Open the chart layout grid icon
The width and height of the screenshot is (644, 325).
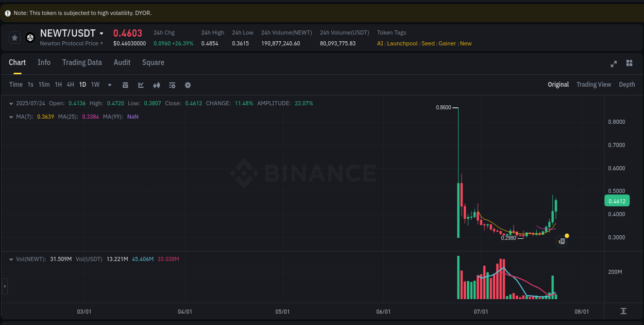(x=629, y=63)
